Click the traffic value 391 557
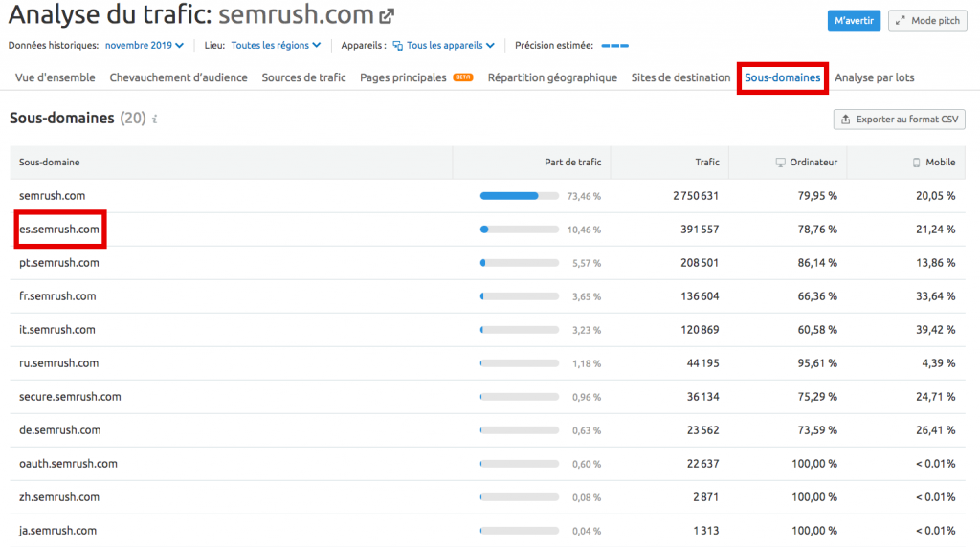Screen dimensions: 980x547 click(x=700, y=230)
